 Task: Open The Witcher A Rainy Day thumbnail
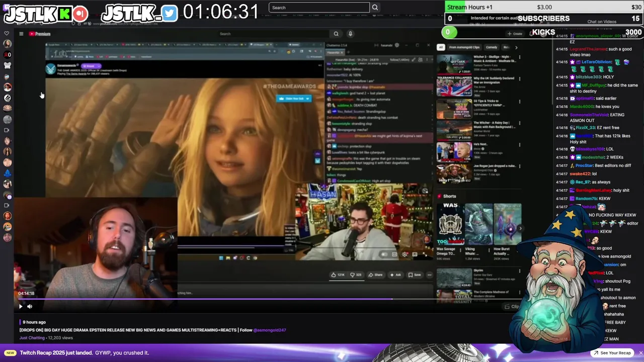[x=454, y=130]
